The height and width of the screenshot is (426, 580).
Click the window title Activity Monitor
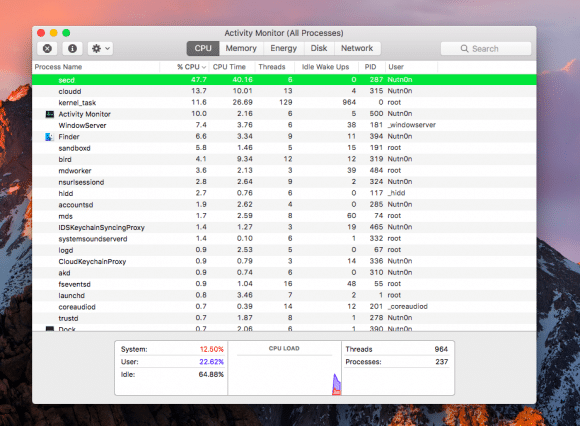284,33
